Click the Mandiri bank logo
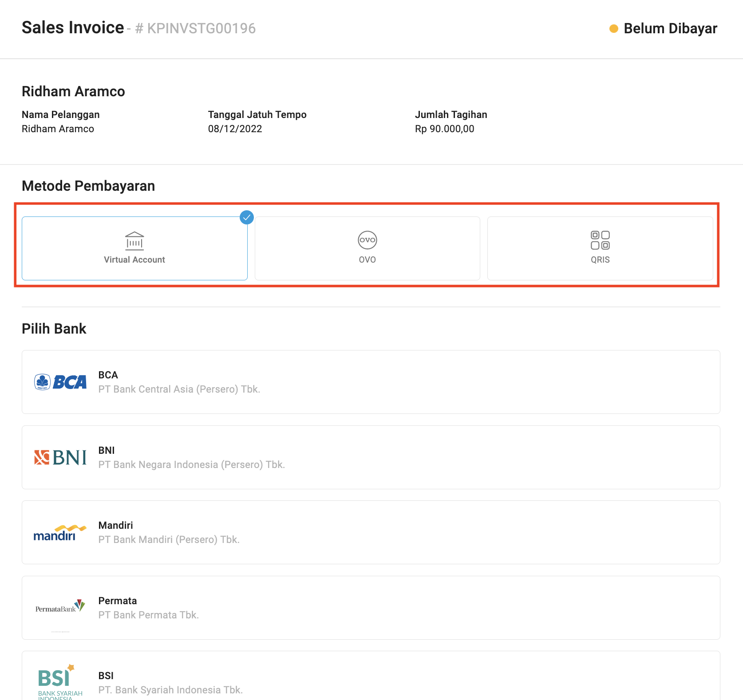 tap(60, 533)
